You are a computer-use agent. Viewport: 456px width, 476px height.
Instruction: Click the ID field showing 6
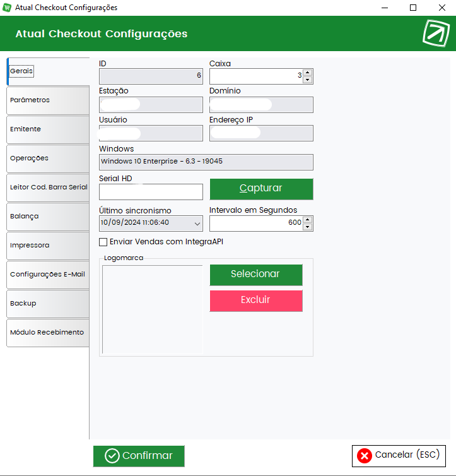pos(151,76)
